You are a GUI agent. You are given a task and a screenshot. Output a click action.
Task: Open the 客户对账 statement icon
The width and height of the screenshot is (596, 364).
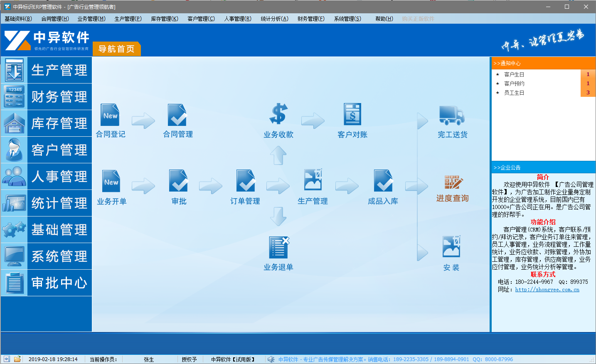[352, 114]
